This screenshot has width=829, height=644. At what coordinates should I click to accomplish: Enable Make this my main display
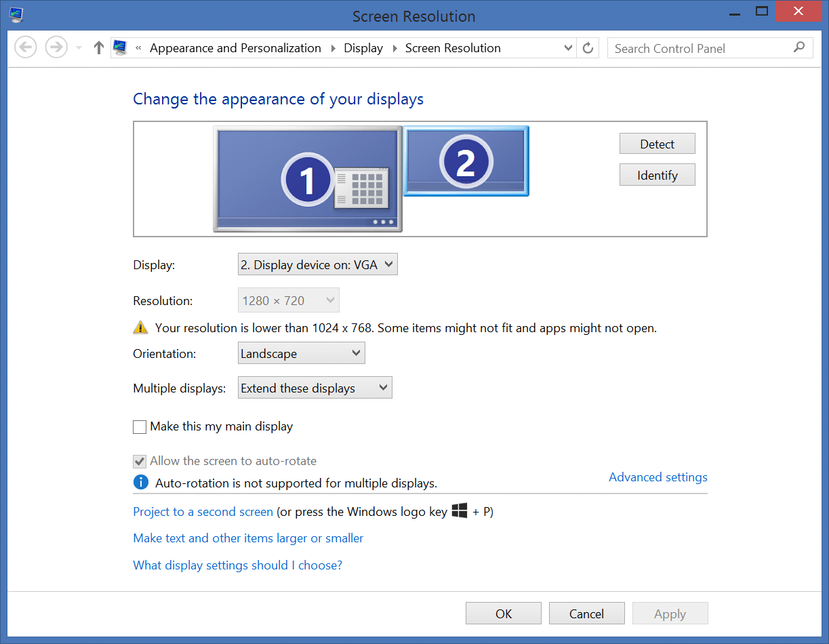tap(140, 427)
